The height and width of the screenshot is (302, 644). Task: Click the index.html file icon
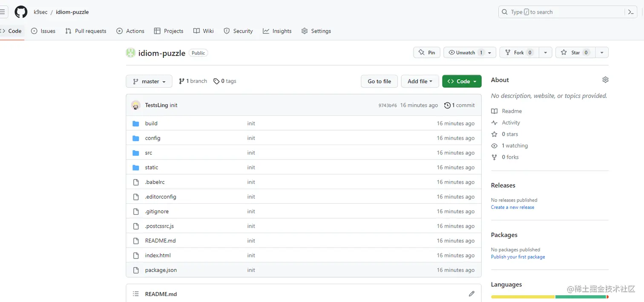136,256
